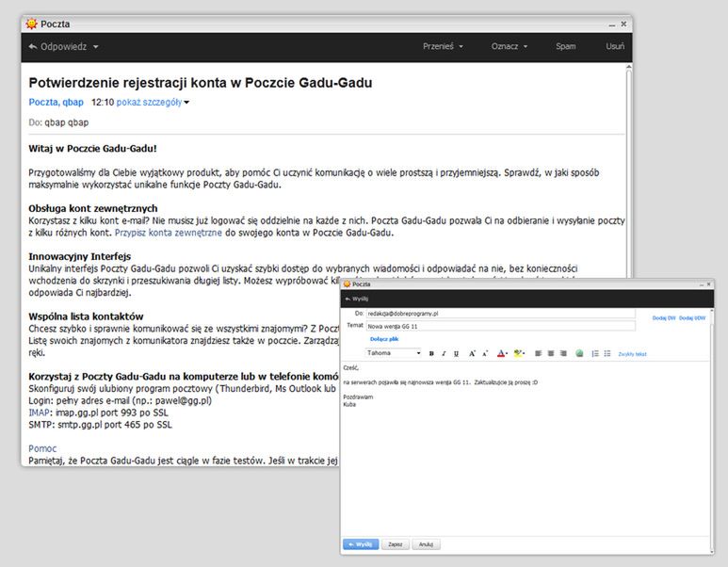The width and height of the screenshot is (728, 567).
Task: Click the 'Do: qbap qbap' recipient line
Action: (58, 122)
